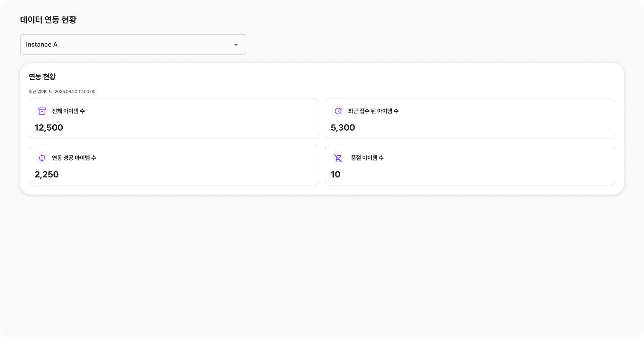Click the 최근 접수 된 아이템 수 label
Image resolution: width=644 pixels, height=339 pixels.
373,111
